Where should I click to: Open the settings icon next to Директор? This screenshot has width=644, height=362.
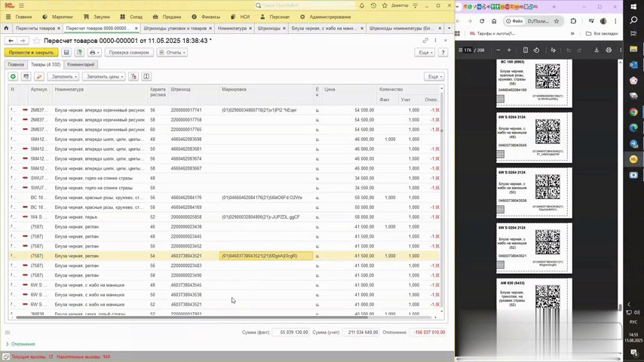(416, 6)
